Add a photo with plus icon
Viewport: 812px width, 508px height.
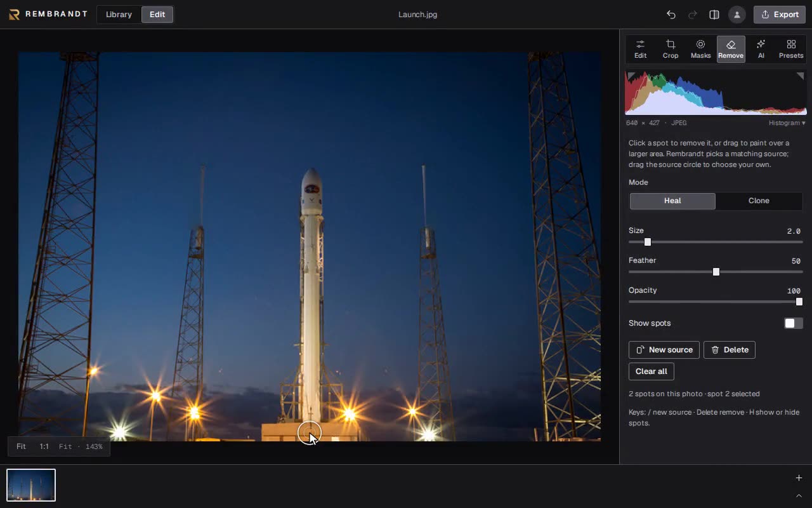(x=799, y=478)
